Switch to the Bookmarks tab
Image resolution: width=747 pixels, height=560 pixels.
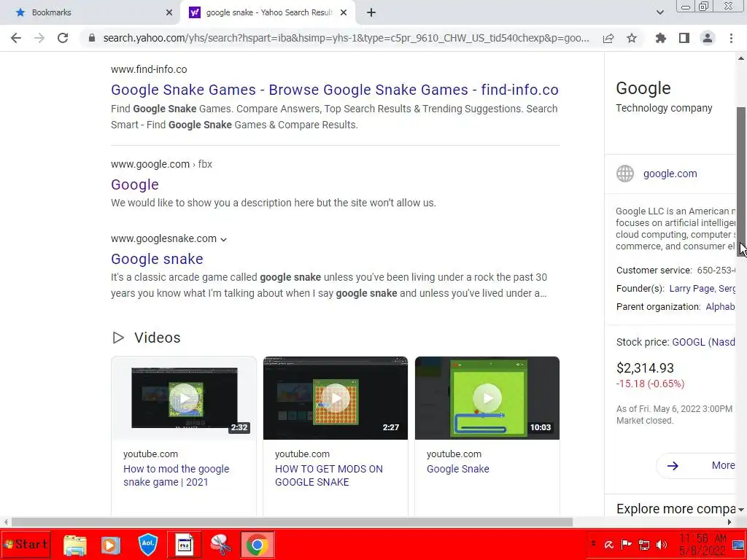click(90, 13)
